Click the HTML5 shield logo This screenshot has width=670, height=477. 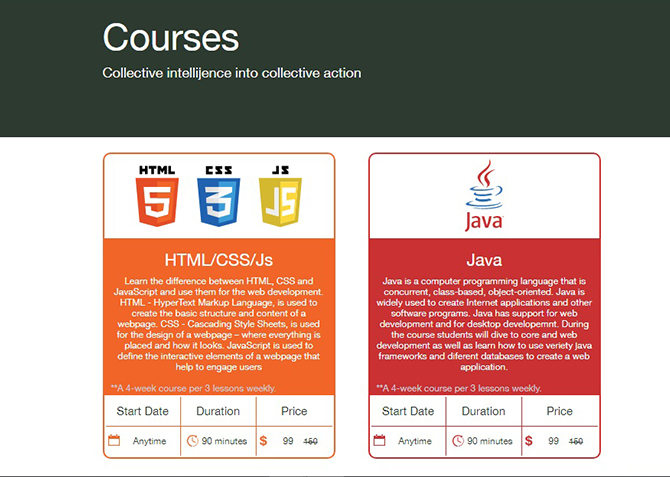157,196
